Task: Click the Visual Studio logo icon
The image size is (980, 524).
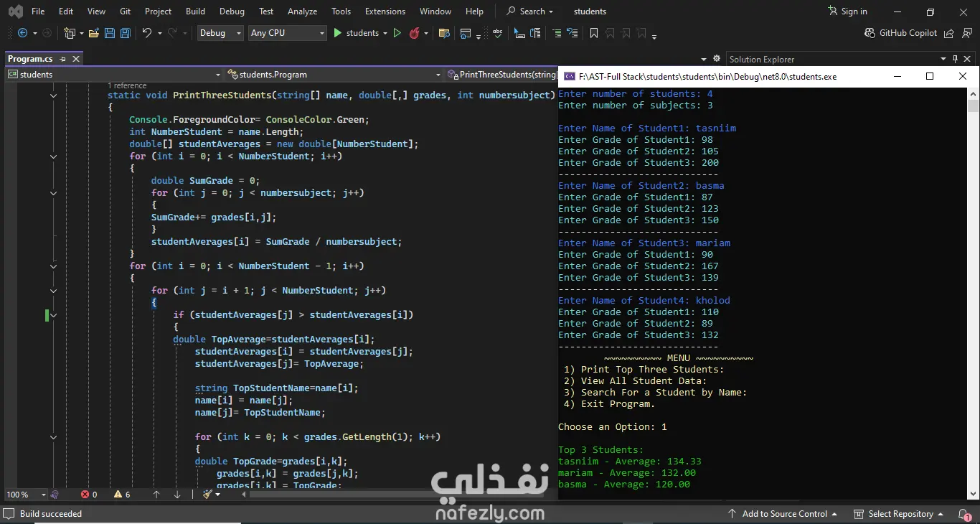Action: tap(14, 11)
